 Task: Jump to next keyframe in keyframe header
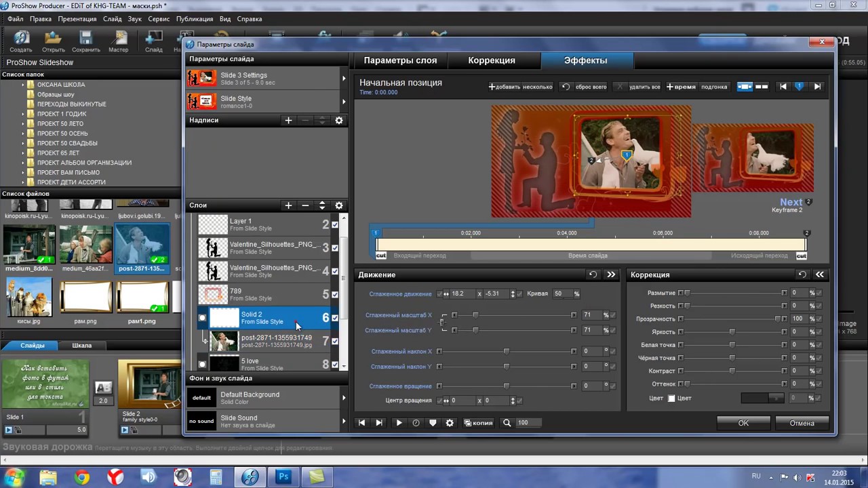click(817, 87)
